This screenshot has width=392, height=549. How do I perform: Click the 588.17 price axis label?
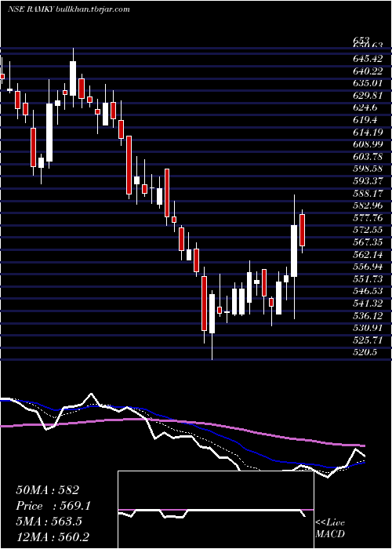[x=368, y=193]
